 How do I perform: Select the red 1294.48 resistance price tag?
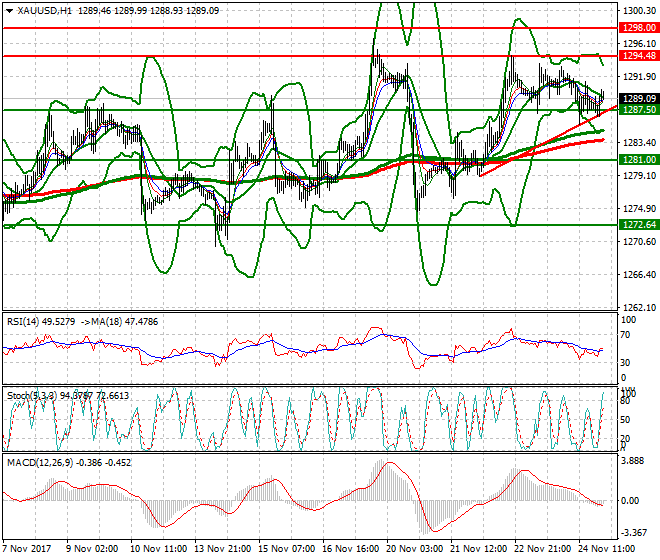pos(638,56)
